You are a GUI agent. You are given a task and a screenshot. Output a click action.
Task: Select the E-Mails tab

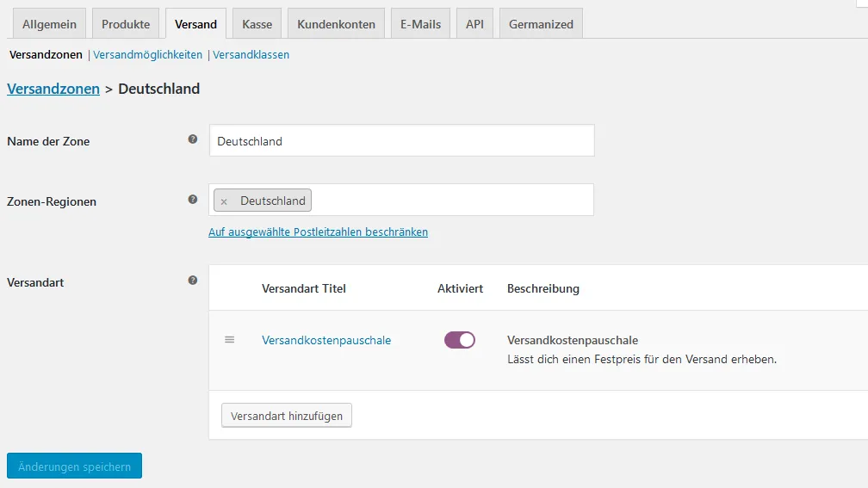tap(421, 24)
